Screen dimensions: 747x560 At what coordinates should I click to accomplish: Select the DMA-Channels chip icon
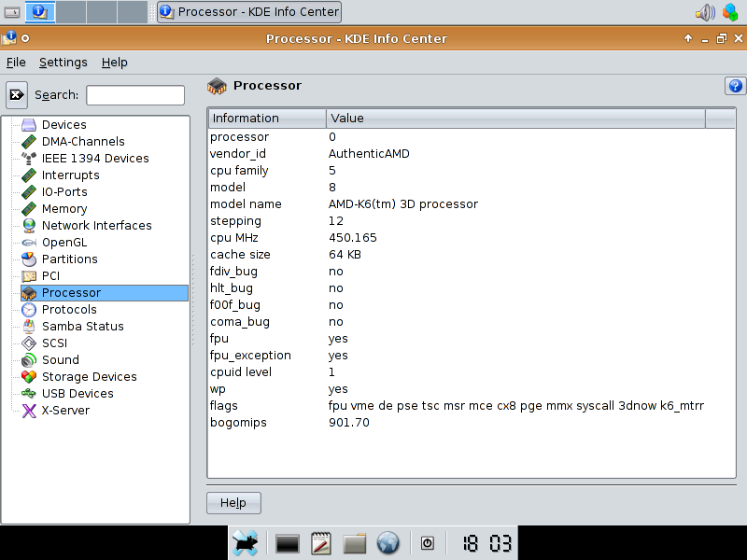(x=29, y=142)
